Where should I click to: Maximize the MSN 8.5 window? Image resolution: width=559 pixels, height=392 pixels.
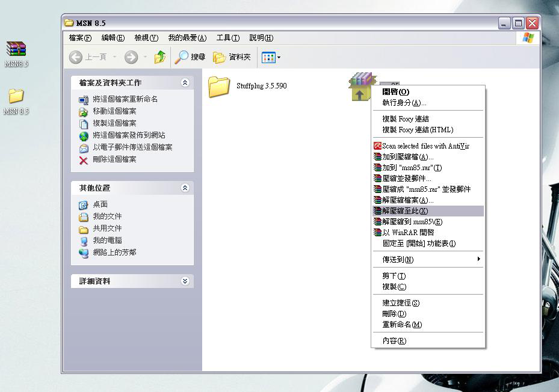[518, 23]
